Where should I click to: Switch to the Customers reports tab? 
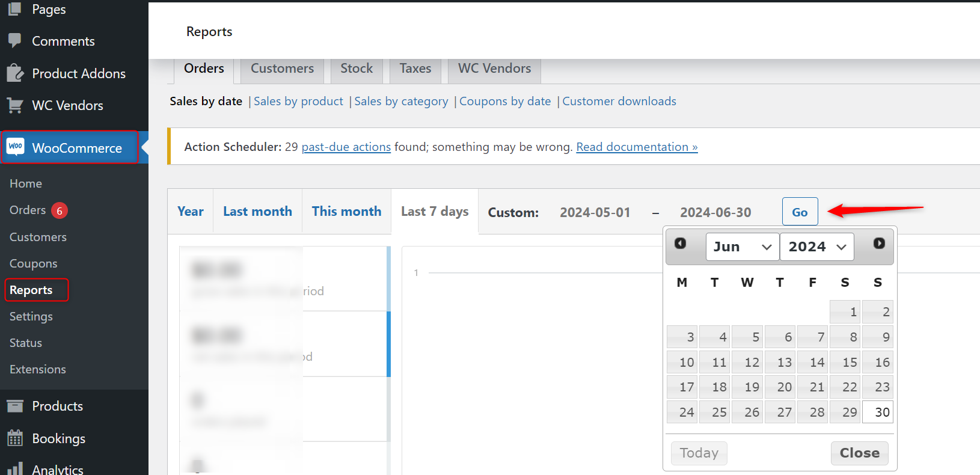coord(282,69)
